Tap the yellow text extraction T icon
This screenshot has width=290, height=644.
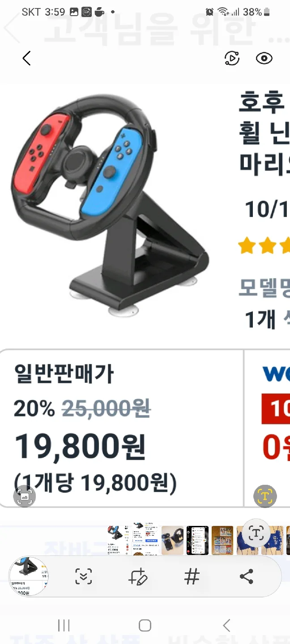[x=265, y=496]
